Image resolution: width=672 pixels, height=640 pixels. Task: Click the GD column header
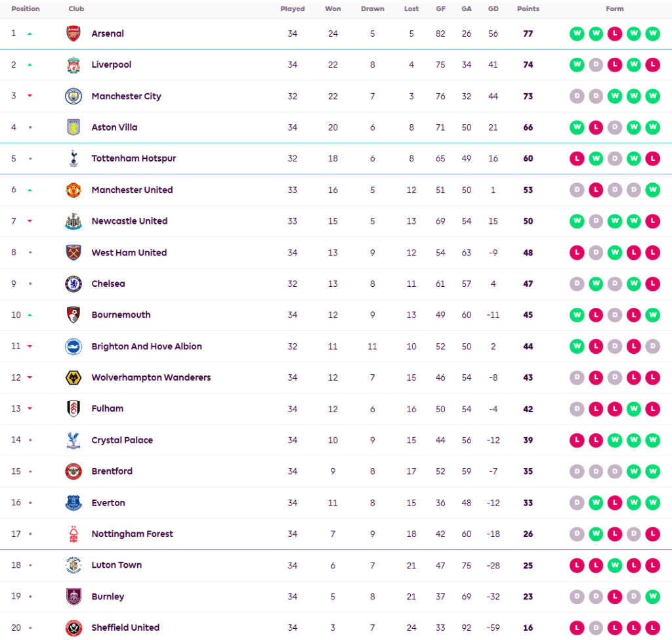(493, 9)
